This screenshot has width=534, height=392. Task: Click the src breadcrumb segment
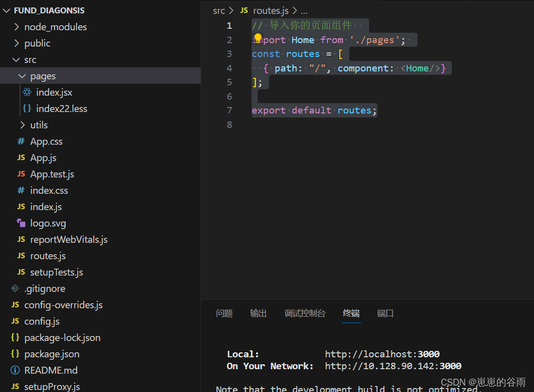click(x=219, y=11)
